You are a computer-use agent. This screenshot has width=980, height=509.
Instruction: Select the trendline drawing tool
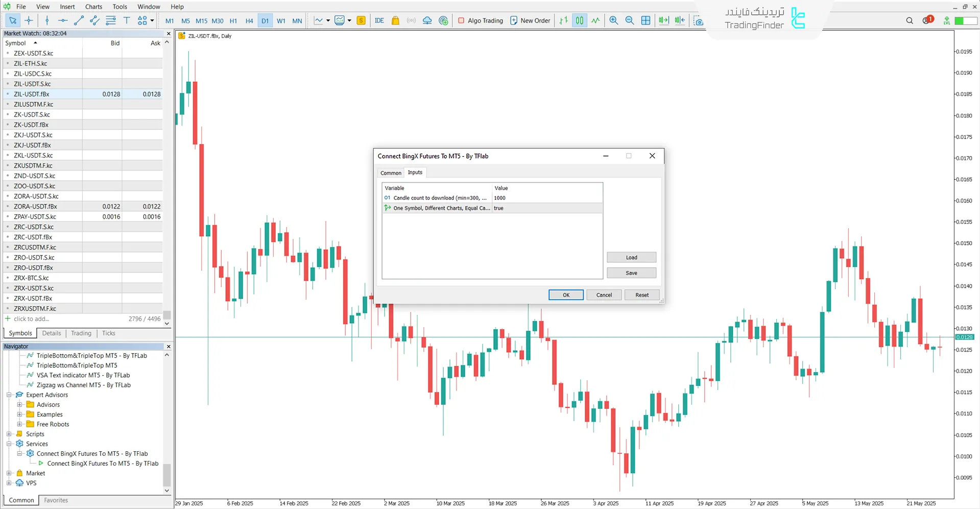click(x=79, y=20)
